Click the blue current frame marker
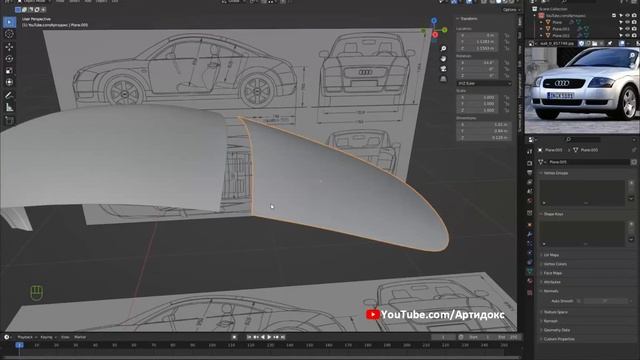 [x=19, y=345]
